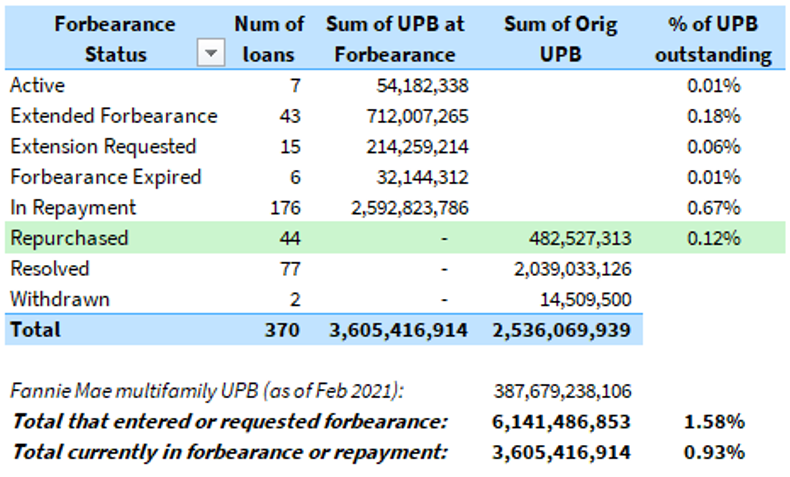Click the Total row label cell

36,330
